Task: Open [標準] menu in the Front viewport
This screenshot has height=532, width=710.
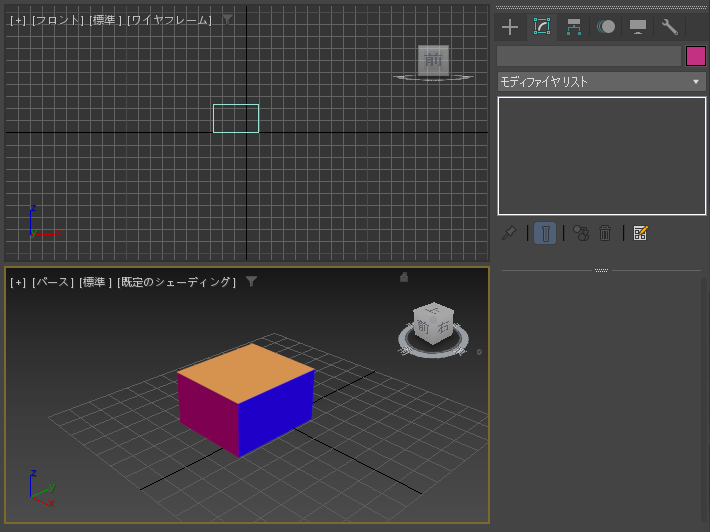Action: (x=106, y=20)
